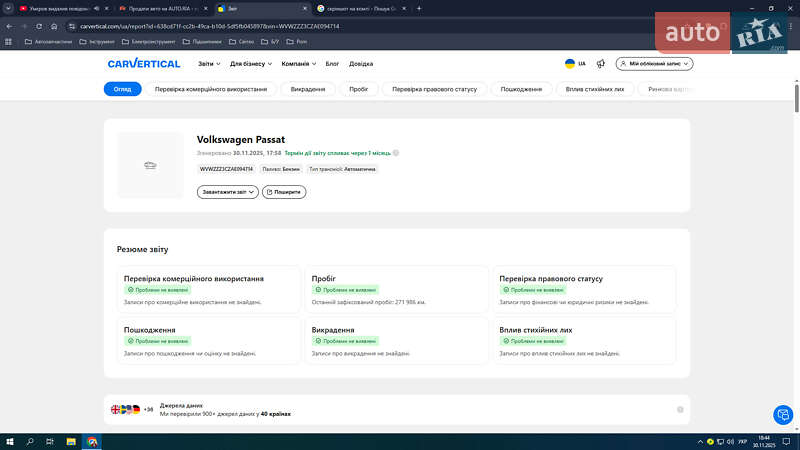
Task: Open the announcements megaphone icon
Action: pyautogui.click(x=601, y=64)
